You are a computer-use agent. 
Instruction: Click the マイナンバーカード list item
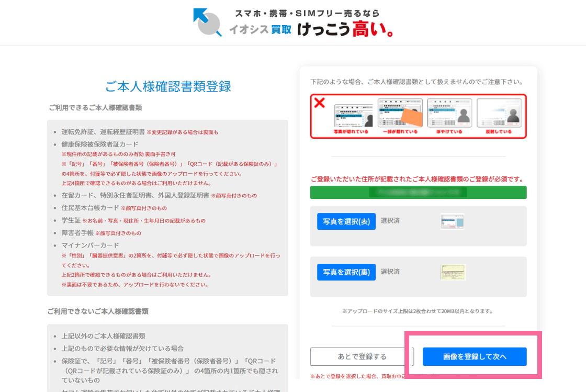[90, 245]
